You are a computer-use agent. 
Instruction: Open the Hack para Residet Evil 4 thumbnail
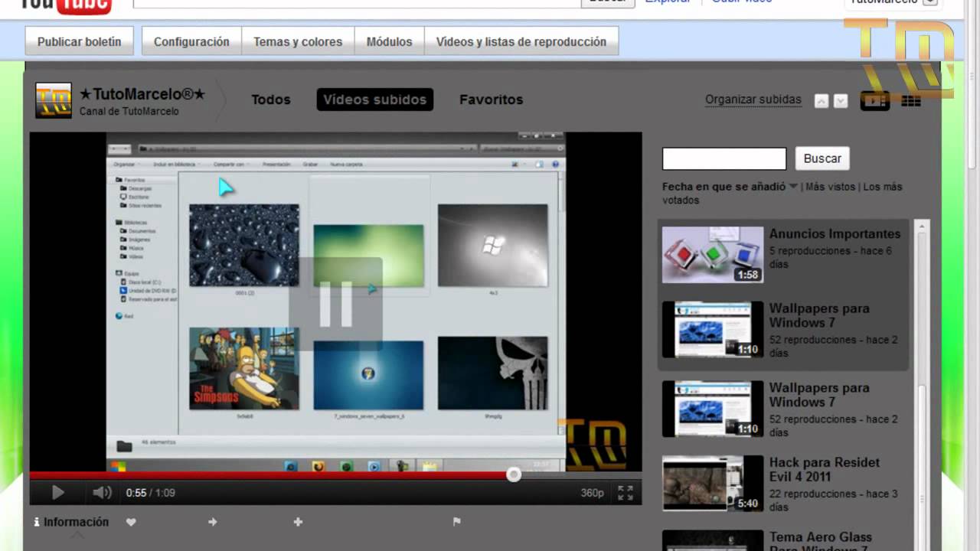713,484
